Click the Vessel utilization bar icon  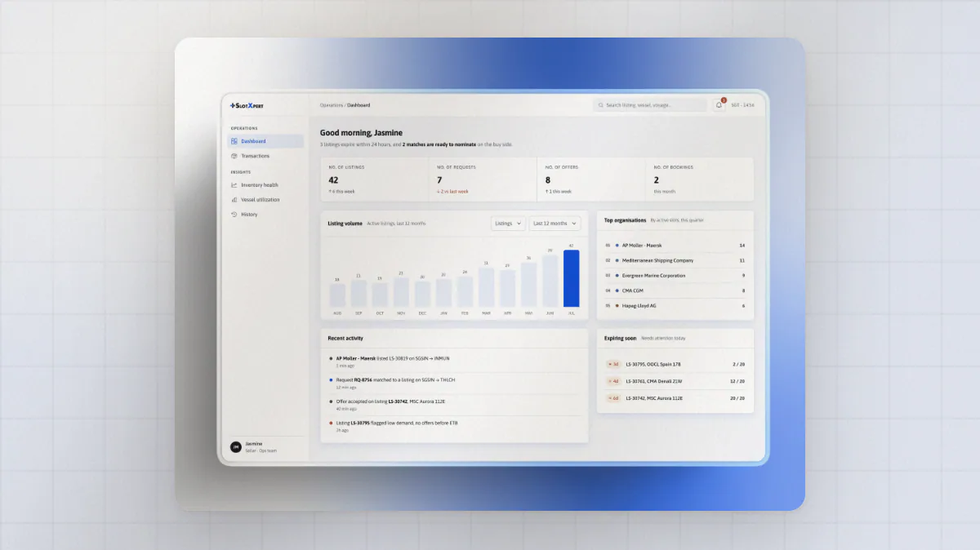[x=234, y=200]
